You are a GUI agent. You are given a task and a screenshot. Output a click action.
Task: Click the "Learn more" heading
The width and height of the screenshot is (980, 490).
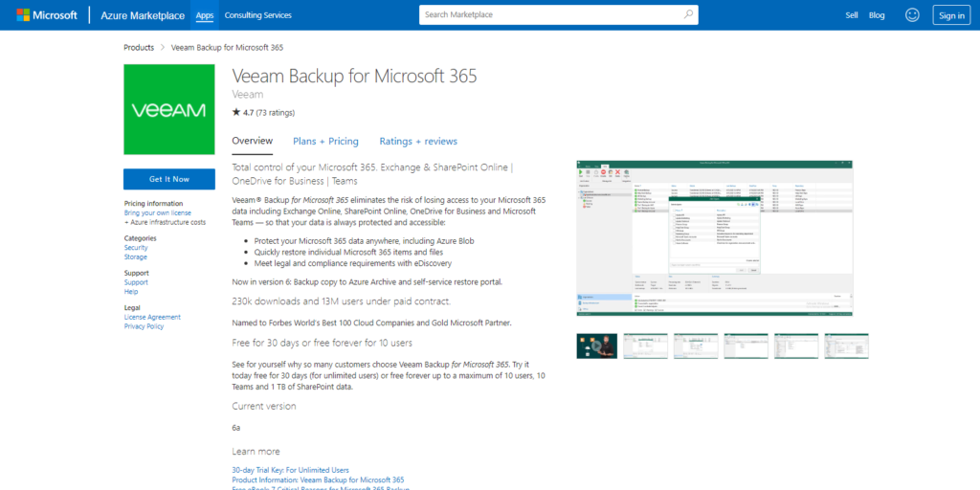coord(256,452)
